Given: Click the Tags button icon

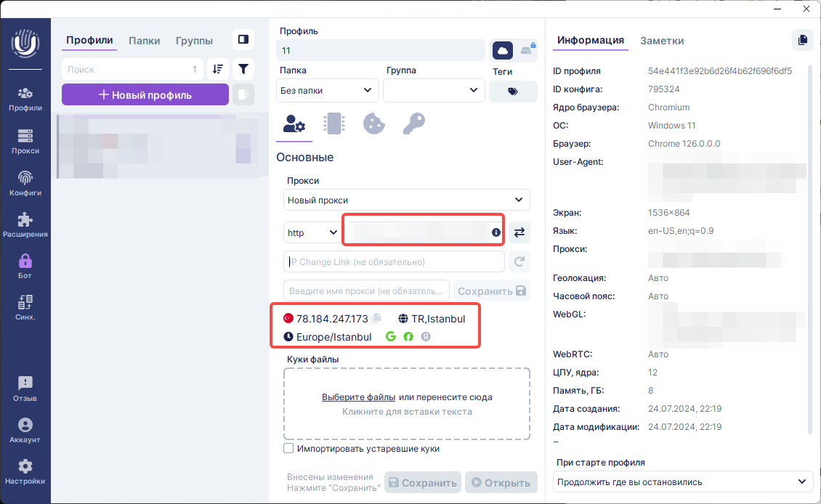Looking at the screenshot, I should (513, 92).
